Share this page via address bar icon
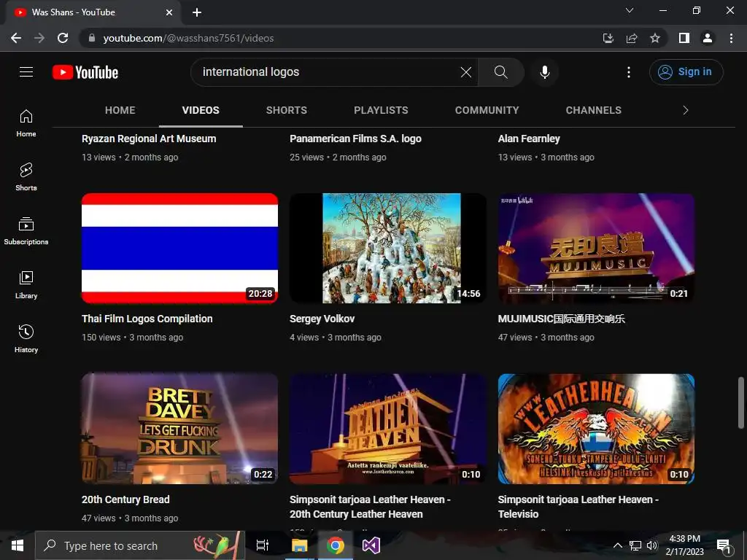 632,38
